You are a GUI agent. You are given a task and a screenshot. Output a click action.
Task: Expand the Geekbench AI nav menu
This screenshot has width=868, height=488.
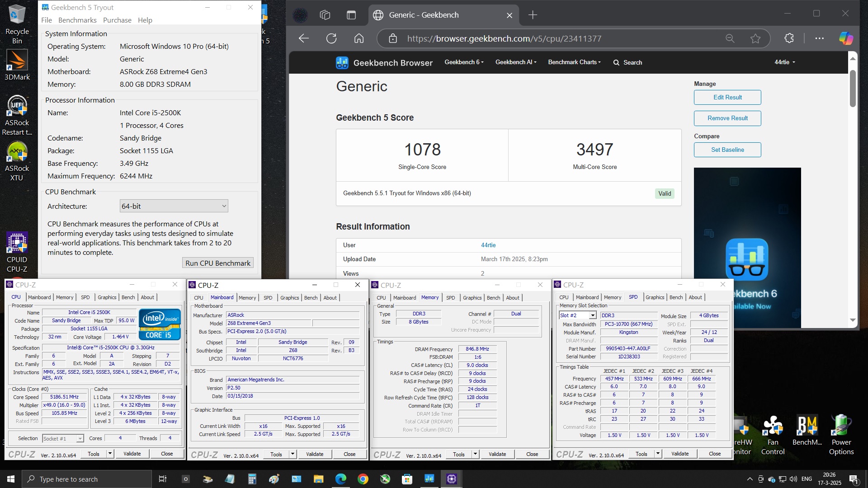pos(516,62)
